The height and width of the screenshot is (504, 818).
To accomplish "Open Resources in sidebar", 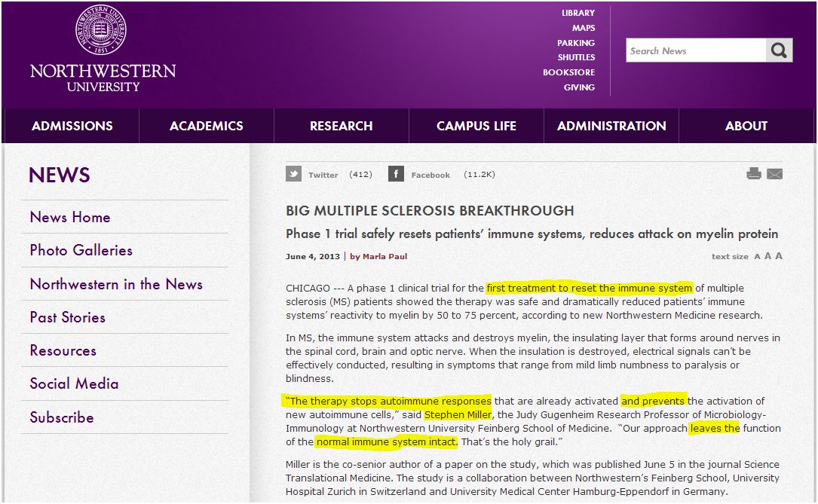I will coord(63,350).
